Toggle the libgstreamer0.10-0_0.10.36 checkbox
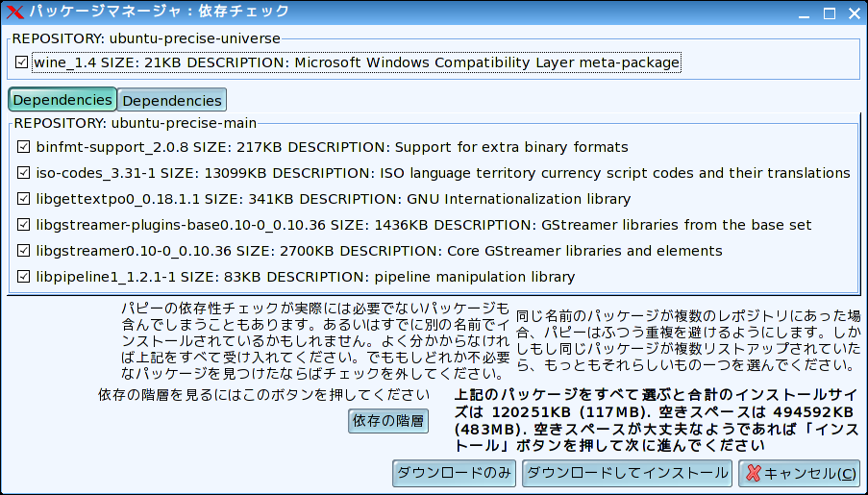The width and height of the screenshot is (868, 495). point(23,251)
